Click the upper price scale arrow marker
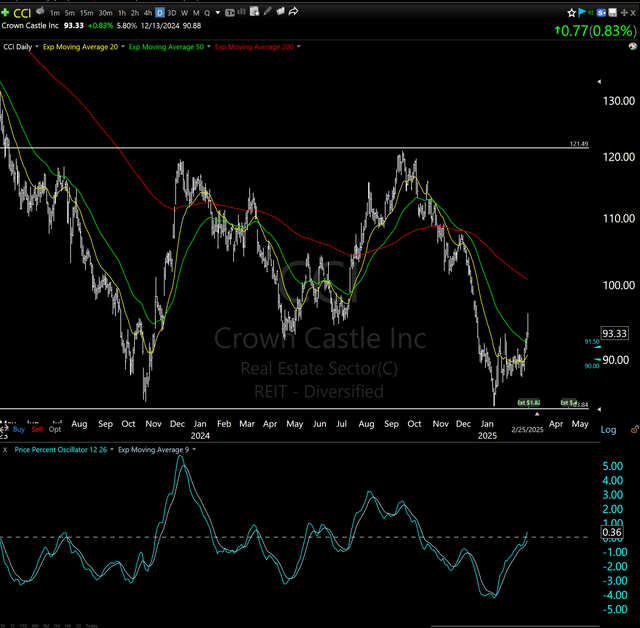This screenshot has height=628, width=640. 599,82
